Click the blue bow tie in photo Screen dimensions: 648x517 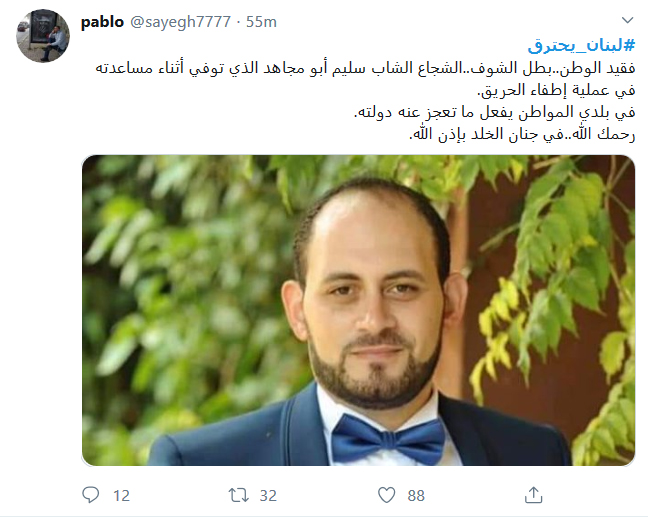388,438
